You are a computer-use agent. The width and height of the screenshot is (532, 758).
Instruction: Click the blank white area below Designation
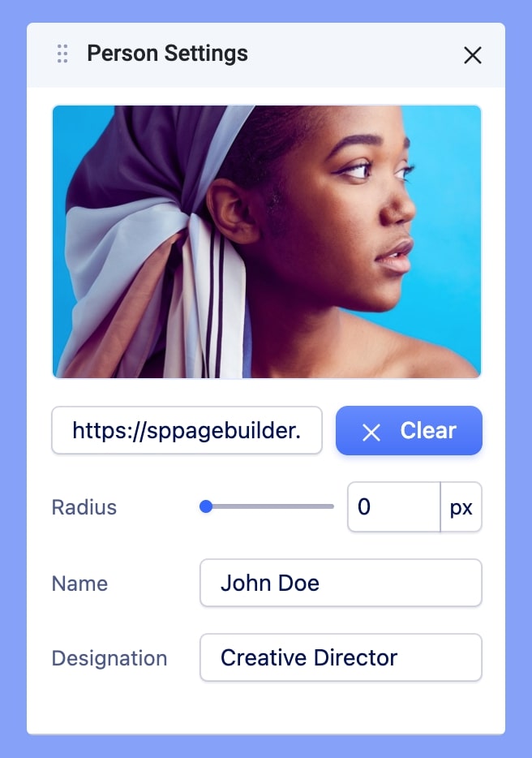(x=266, y=708)
